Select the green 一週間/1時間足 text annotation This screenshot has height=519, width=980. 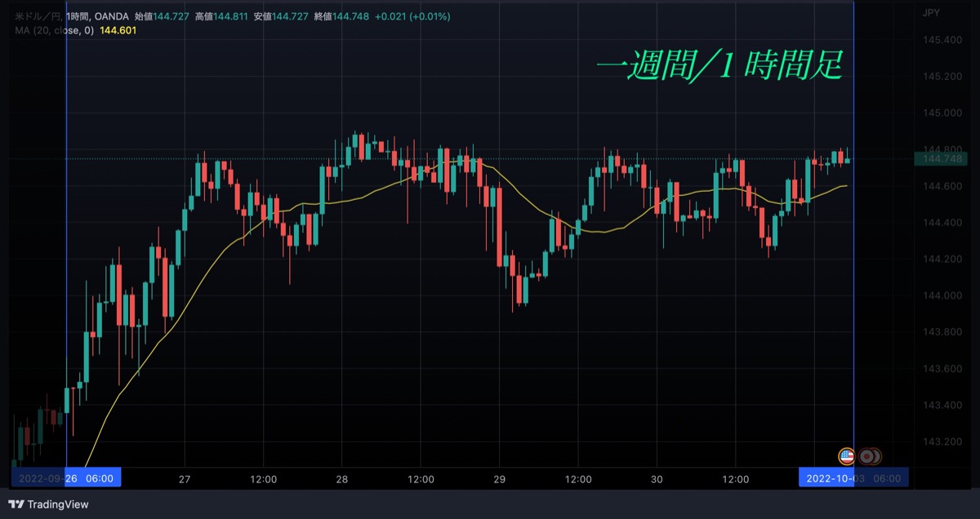point(719,67)
